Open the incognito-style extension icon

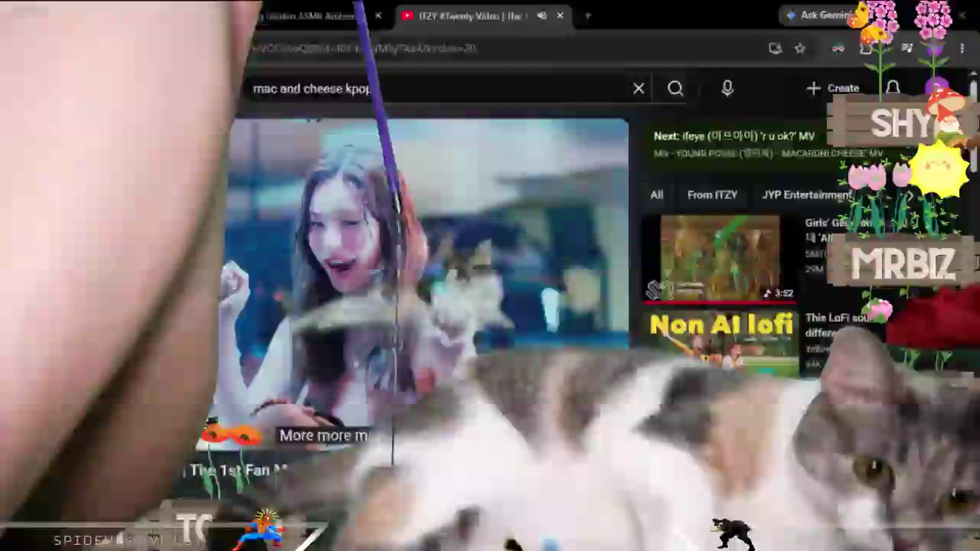pos(838,48)
